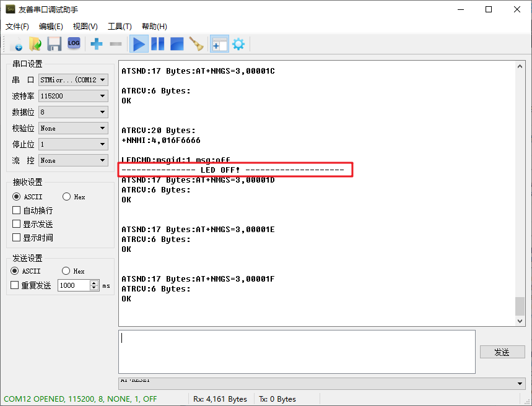This screenshot has width=532, height=406.
Task: Start the serial port with play icon
Action: click(139, 44)
